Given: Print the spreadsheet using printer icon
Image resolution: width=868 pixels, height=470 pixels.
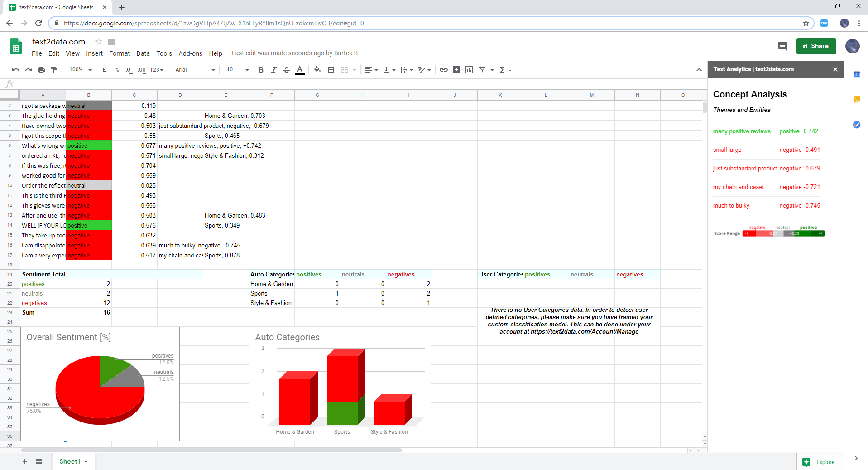Looking at the screenshot, I should [41, 70].
